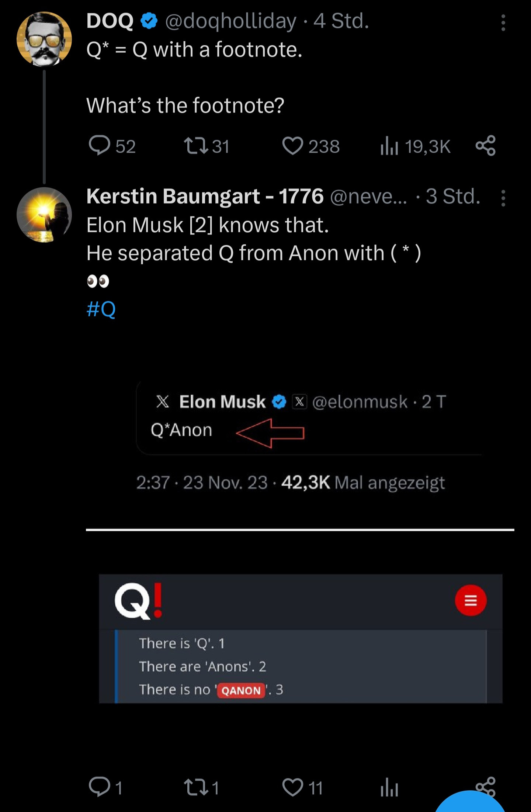Screen dimensions: 531x812
Task: Like DOQ's tweet with 238 likes
Action: pyautogui.click(x=293, y=146)
